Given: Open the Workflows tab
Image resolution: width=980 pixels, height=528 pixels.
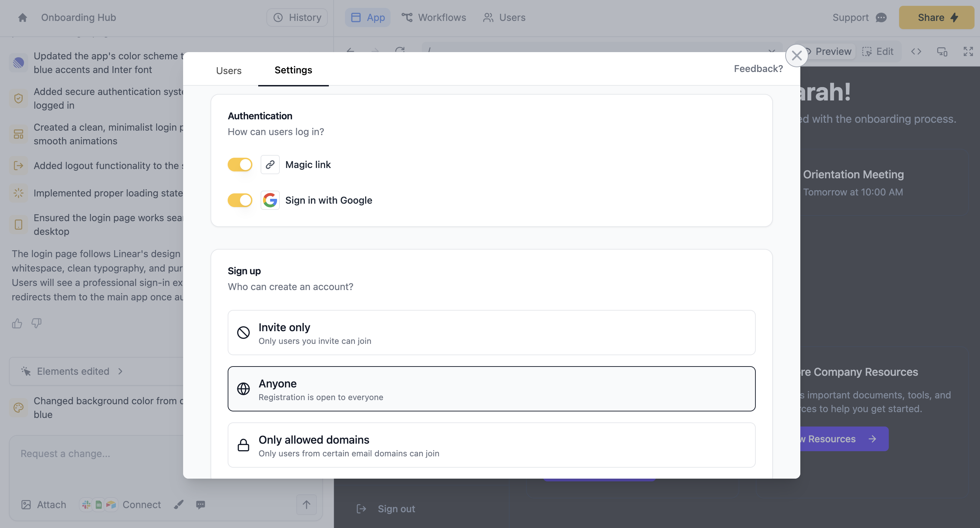Looking at the screenshot, I should click(x=434, y=17).
